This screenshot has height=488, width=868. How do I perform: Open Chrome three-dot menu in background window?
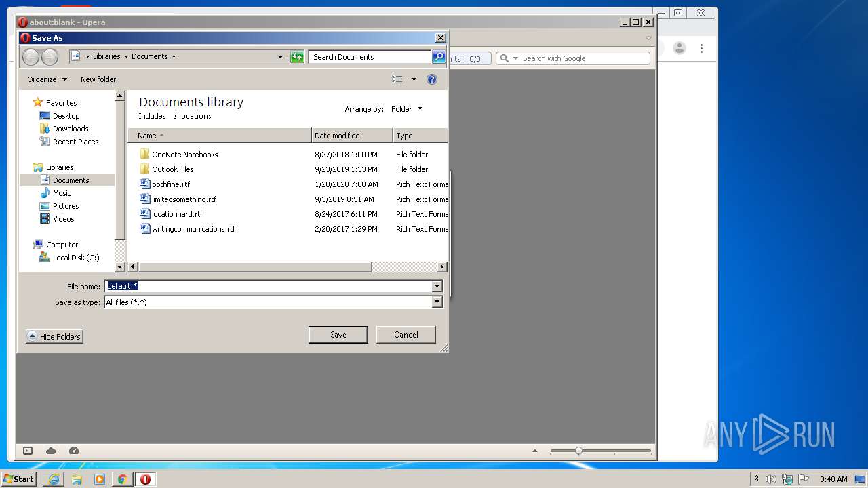coord(701,48)
